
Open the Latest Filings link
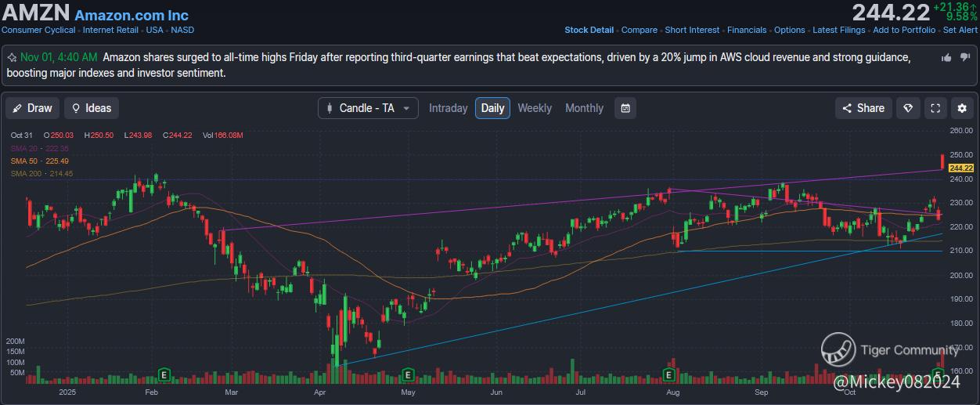[839, 30]
